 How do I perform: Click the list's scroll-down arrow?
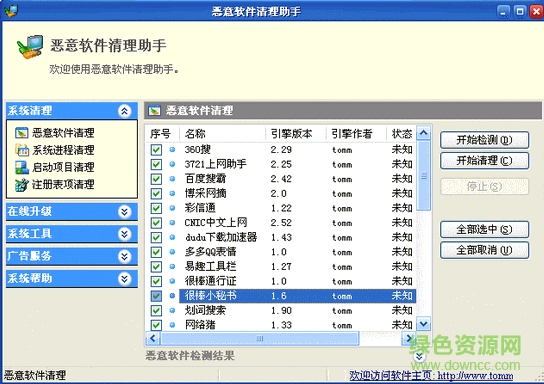423,324
